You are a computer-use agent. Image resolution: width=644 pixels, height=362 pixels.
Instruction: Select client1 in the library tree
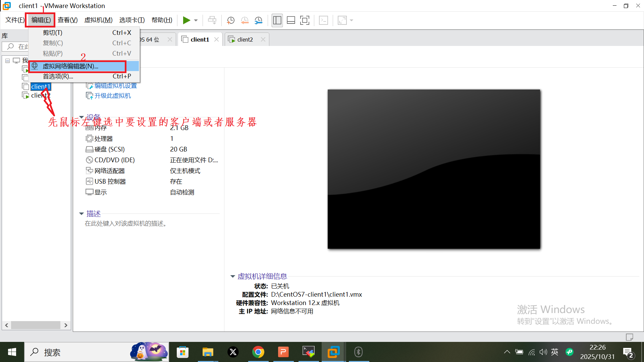40,86
